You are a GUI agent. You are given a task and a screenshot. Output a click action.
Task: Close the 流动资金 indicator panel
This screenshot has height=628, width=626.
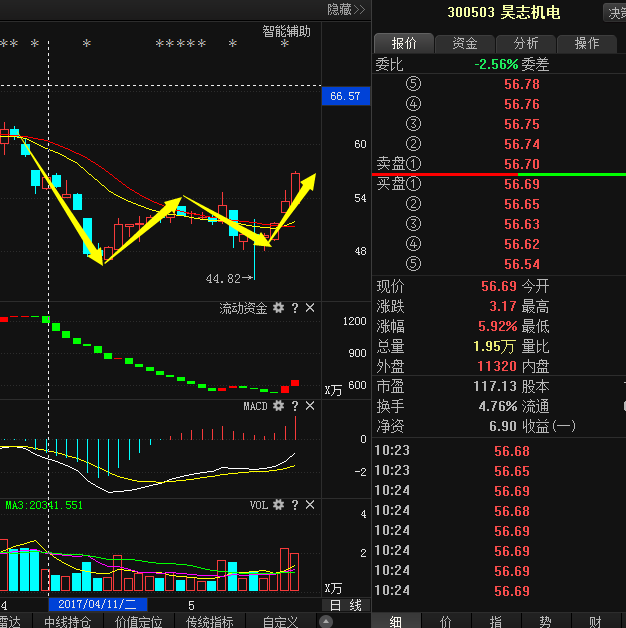(x=310, y=308)
